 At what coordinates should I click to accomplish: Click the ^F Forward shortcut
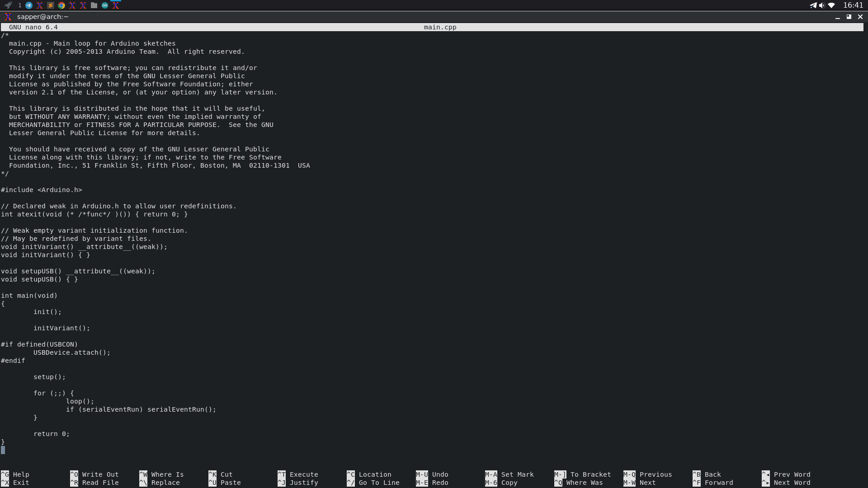click(x=713, y=483)
